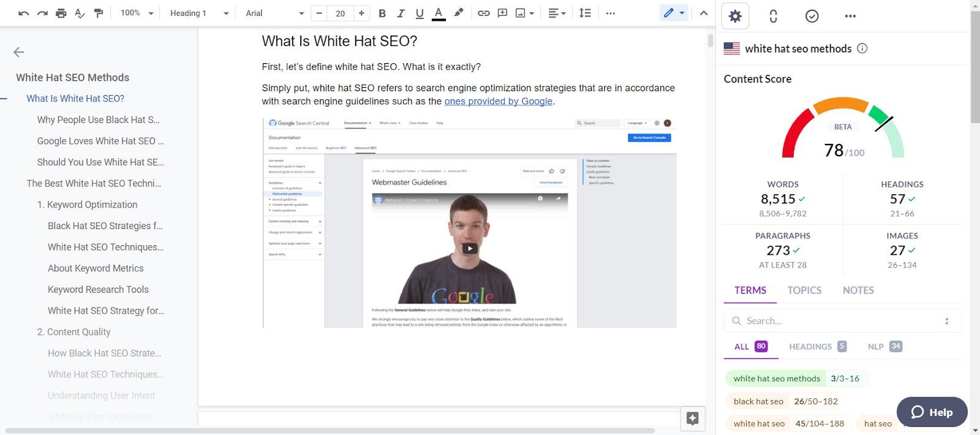Open Arial font dropdown
The height and width of the screenshot is (435, 980).
tap(274, 13)
